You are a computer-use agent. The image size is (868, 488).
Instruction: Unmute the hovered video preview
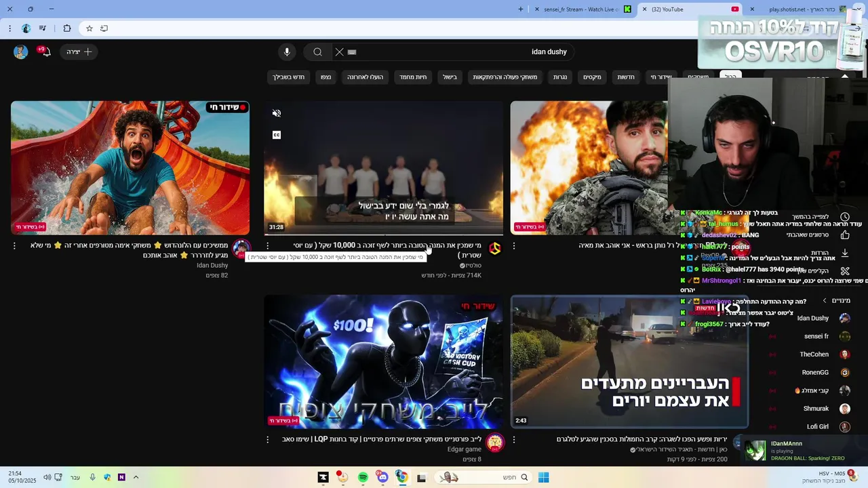pyautogui.click(x=276, y=113)
